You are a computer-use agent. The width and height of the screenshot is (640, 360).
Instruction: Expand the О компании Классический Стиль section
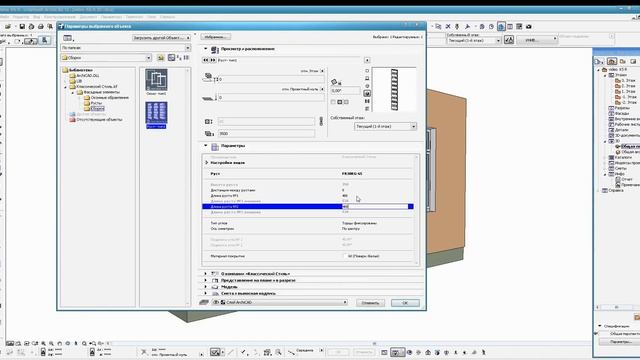click(x=205, y=274)
